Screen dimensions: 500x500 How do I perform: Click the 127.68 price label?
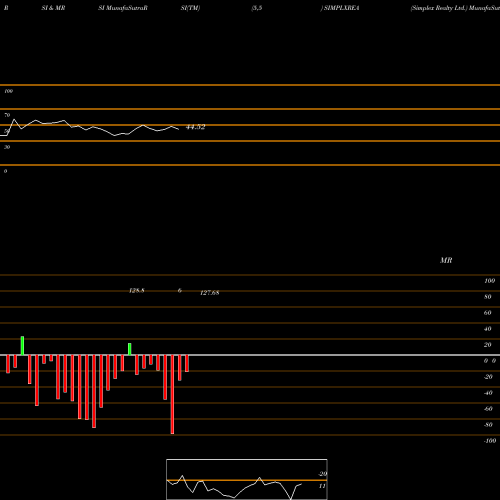(x=210, y=293)
